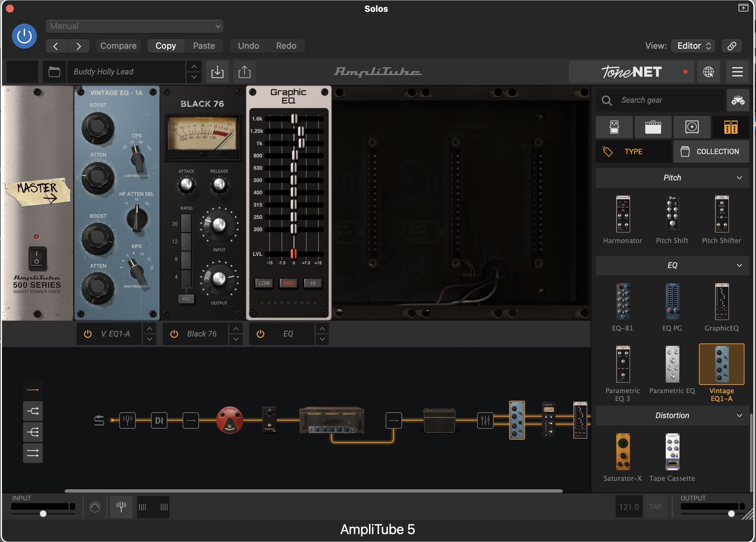Click the link icon in header
Screen dimensions: 756x542
click(x=732, y=46)
